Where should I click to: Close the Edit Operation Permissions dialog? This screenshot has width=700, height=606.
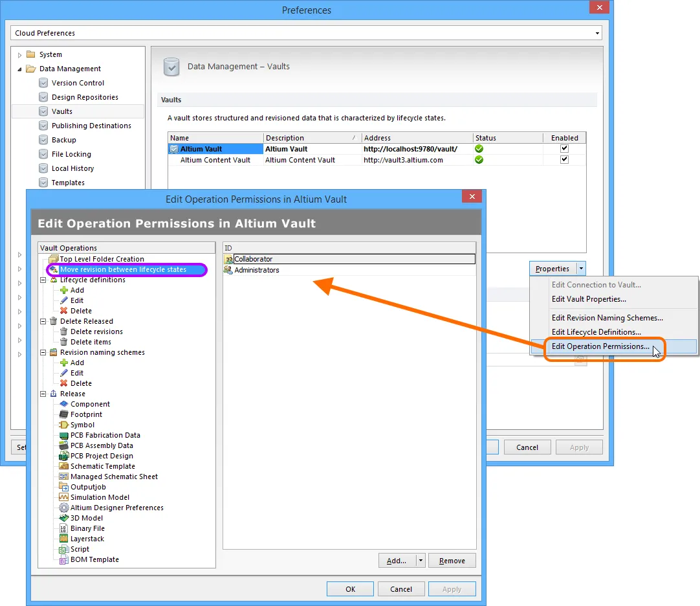pyautogui.click(x=472, y=197)
